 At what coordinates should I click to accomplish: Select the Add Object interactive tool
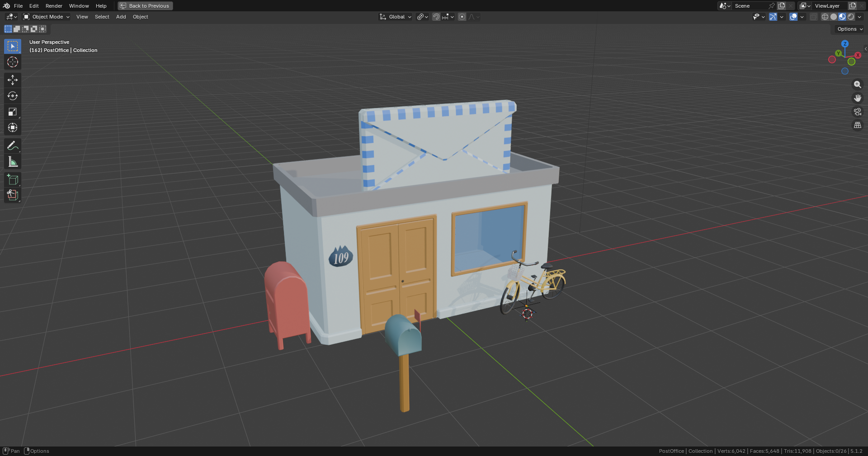(x=13, y=195)
